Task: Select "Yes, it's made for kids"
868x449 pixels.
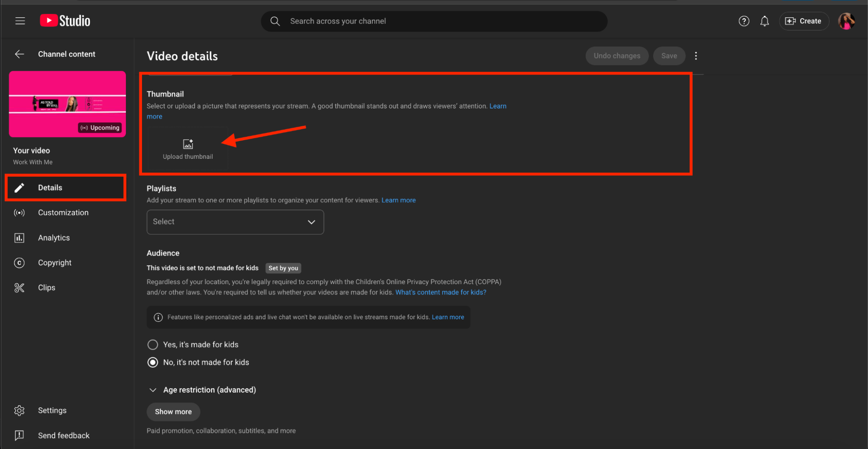Action: coord(153,344)
